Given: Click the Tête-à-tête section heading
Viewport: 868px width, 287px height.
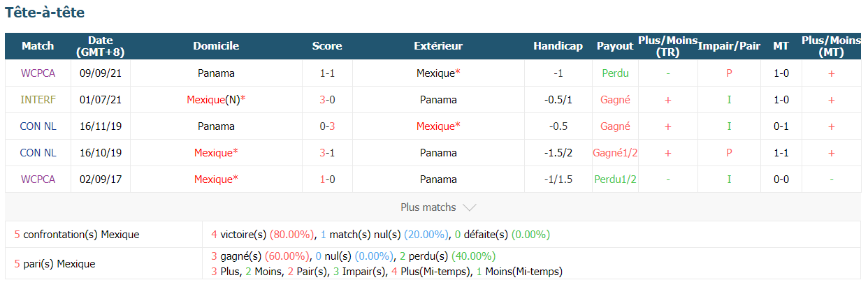Looking at the screenshot, I should click(x=45, y=13).
